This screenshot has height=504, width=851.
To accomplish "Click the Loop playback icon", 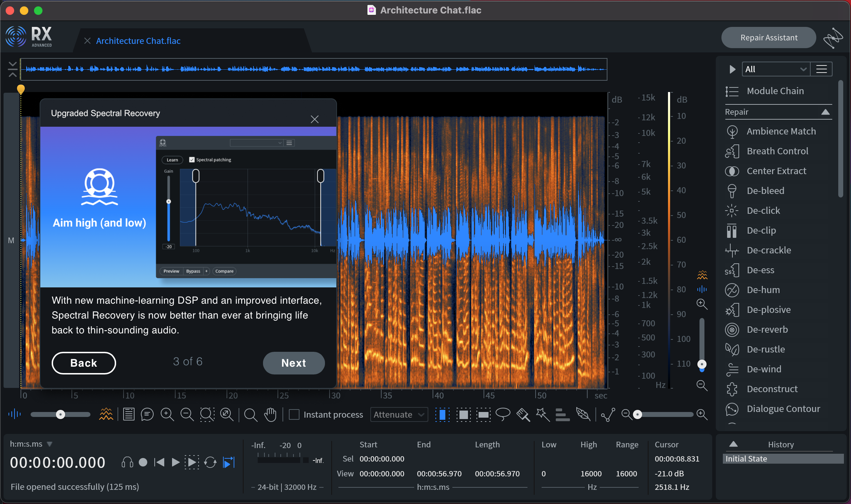I will [x=210, y=462].
